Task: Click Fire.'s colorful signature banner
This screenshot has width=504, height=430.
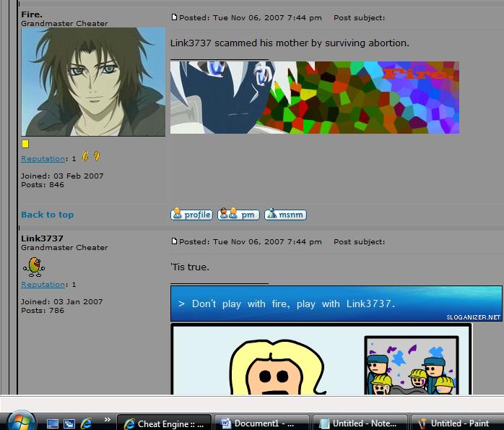Action: pos(315,98)
